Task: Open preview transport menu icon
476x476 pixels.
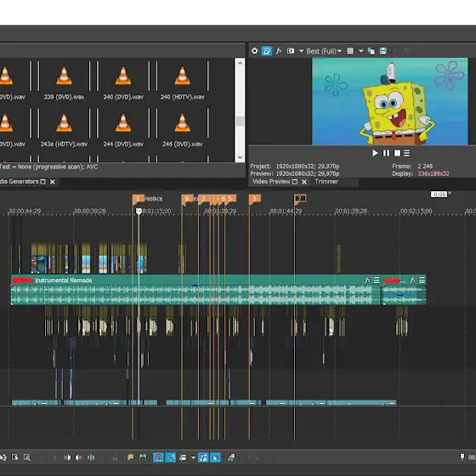Action: coord(407,153)
